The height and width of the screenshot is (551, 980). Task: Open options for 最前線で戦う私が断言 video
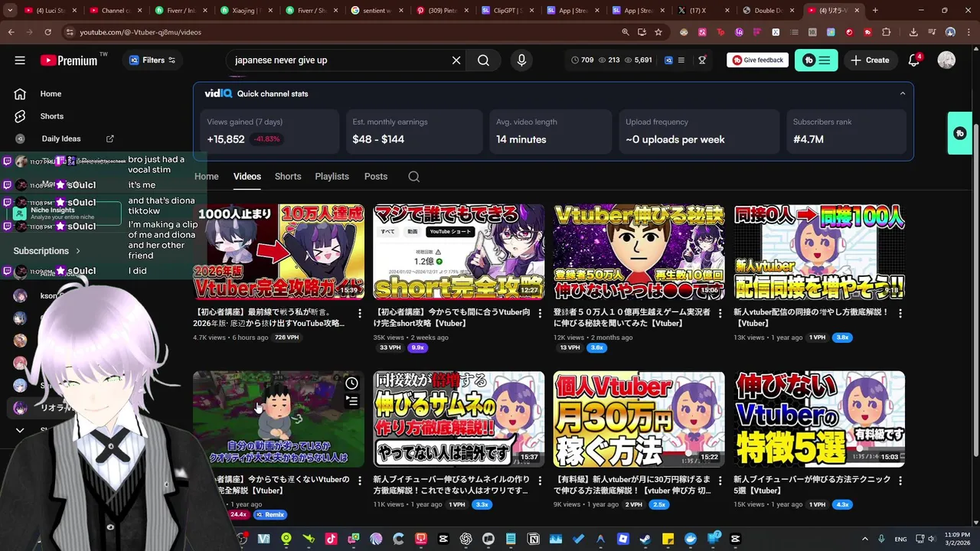click(x=360, y=313)
